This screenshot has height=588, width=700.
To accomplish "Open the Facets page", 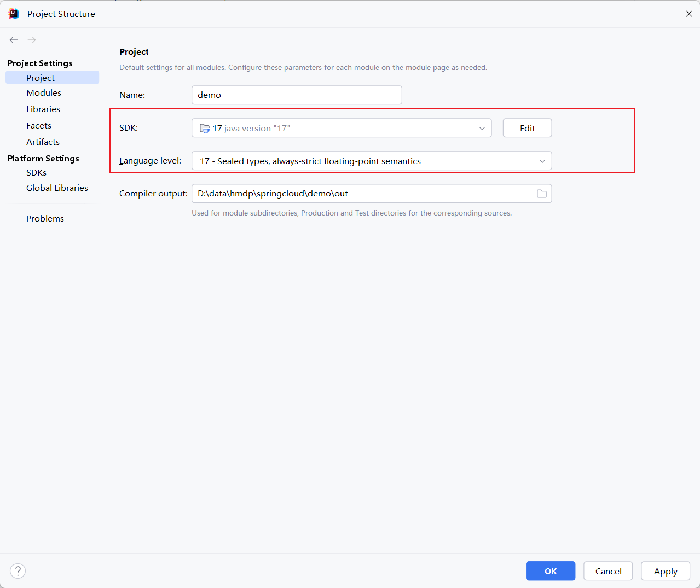I will pos(39,126).
